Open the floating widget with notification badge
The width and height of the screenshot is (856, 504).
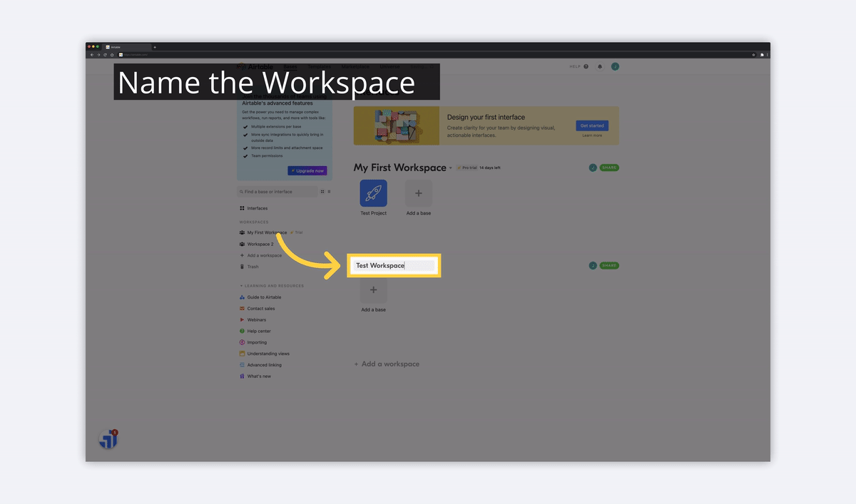click(x=108, y=439)
